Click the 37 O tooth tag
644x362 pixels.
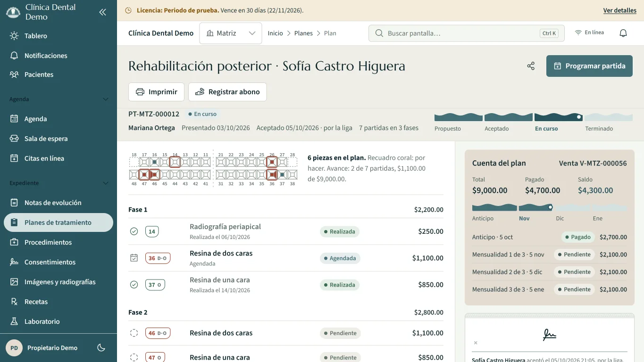pos(155,285)
